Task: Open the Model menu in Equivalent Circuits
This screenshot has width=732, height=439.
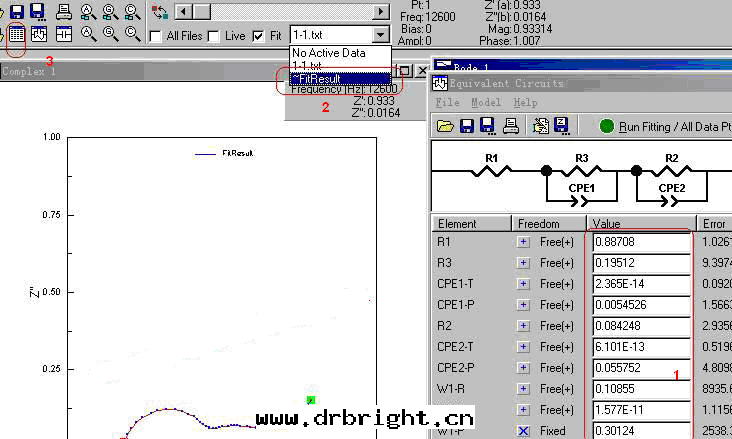Action: tap(485, 102)
